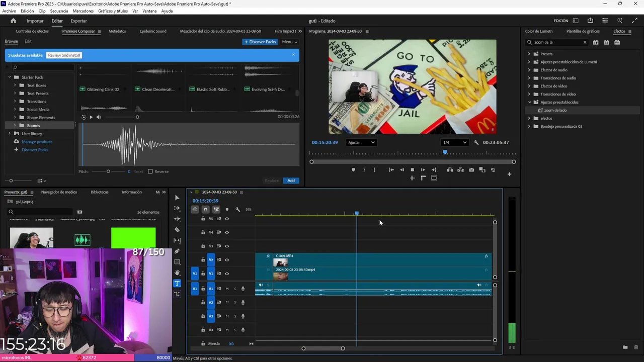Open the Secuencia menu

coord(59,11)
